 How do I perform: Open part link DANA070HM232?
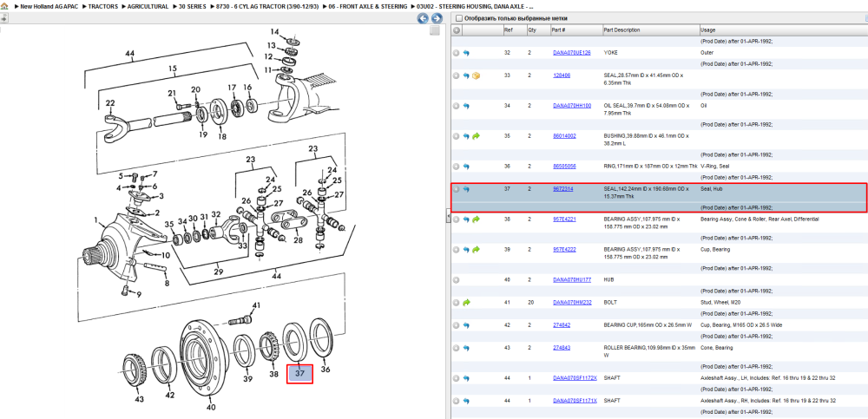pyautogui.click(x=572, y=302)
